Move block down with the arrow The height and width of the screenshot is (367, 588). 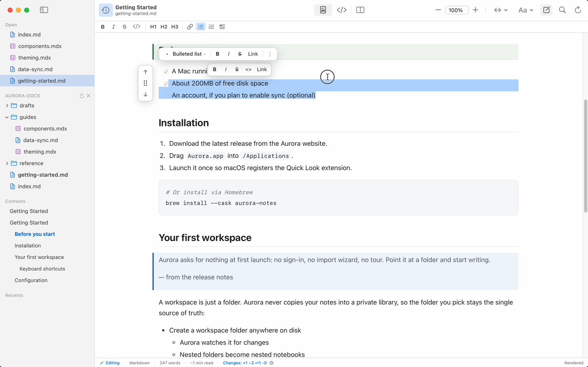click(x=146, y=94)
